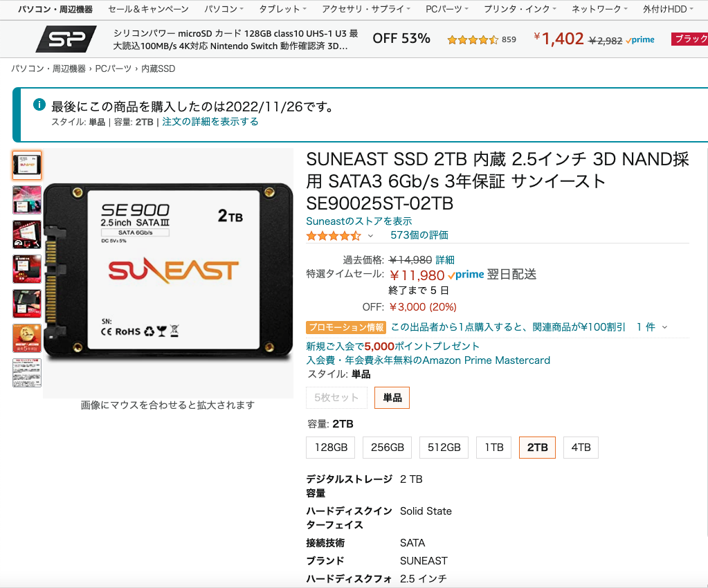The width and height of the screenshot is (708, 588).
Task: Choose the 2TB capacity option
Action: [537, 448]
